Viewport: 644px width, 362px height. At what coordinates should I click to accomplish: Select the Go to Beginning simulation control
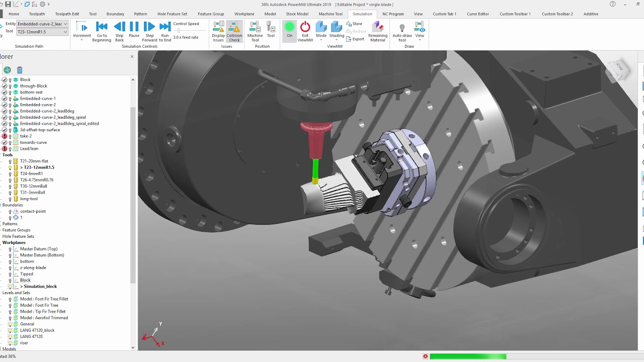102,29
